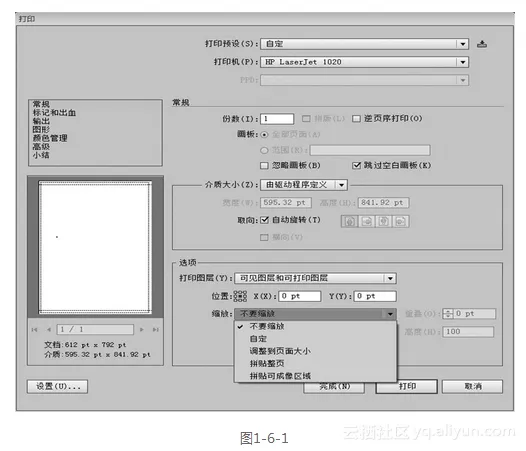Uncheck 跳过空白画板(K) checkbox
526x451 pixels.
[356, 165]
